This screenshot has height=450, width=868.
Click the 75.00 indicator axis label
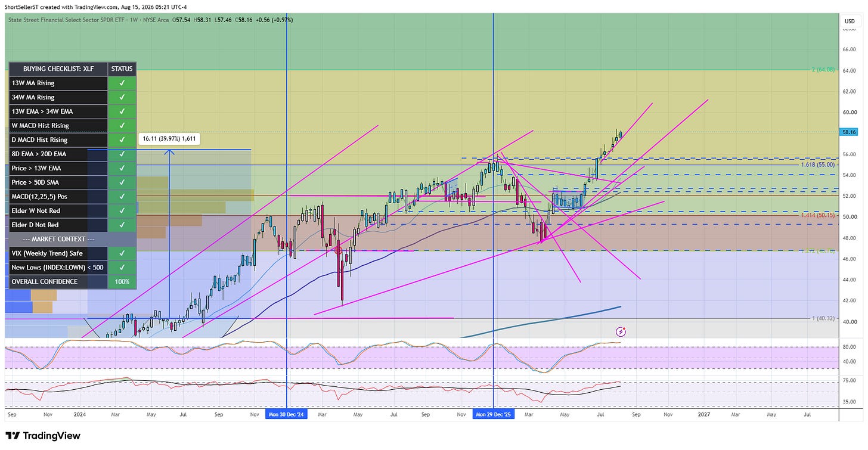[x=849, y=380]
